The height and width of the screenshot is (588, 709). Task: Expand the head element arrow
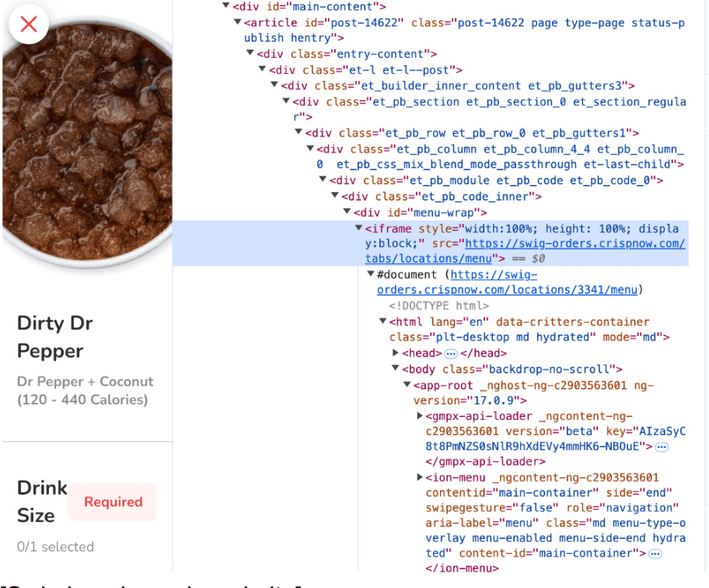pos(396,353)
